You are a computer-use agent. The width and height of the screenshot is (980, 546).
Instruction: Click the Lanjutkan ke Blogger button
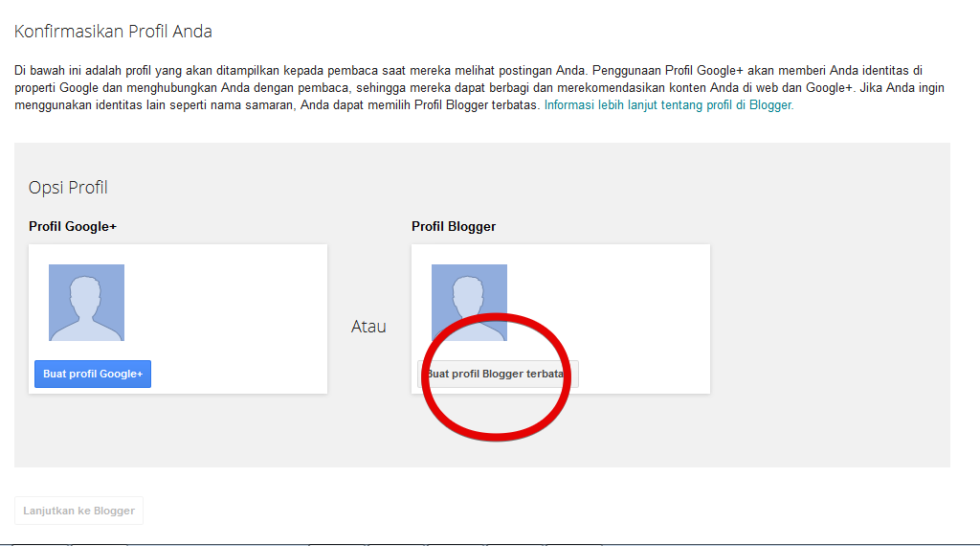click(78, 511)
